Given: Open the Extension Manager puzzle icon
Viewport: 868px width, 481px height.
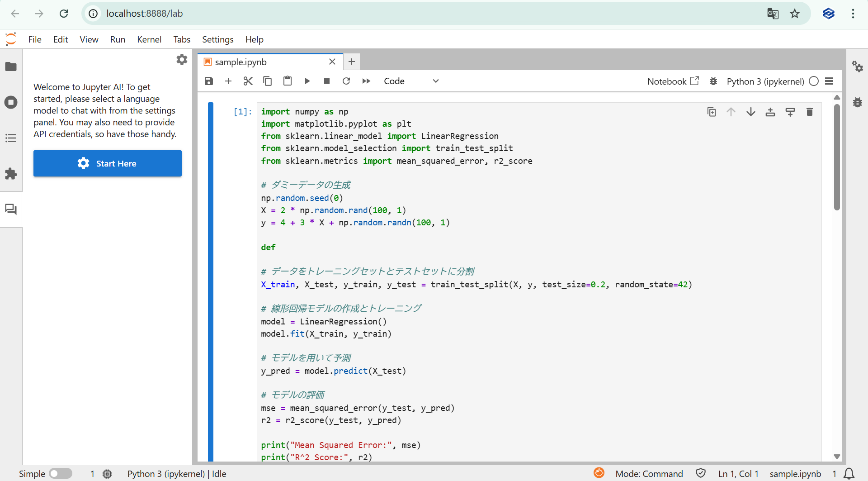Looking at the screenshot, I should (x=11, y=174).
